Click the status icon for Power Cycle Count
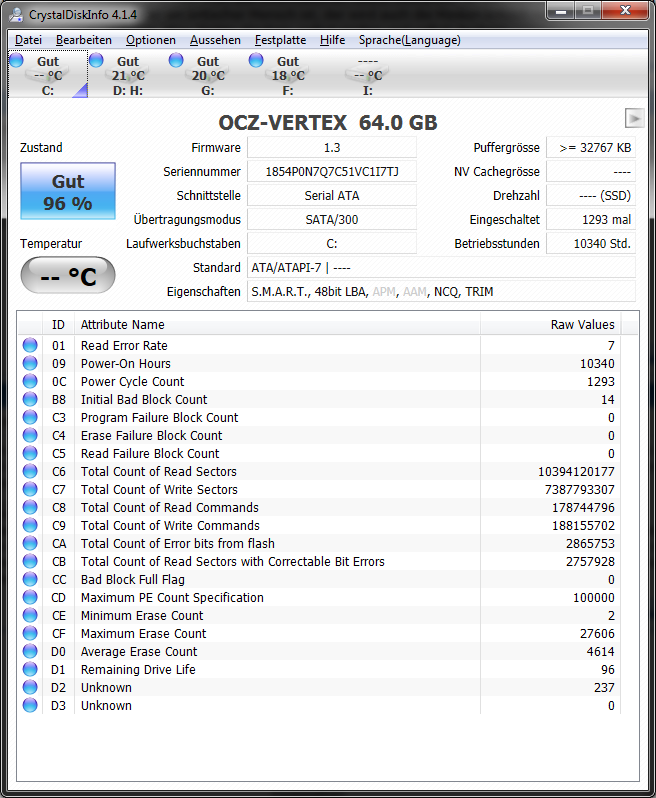This screenshot has width=656, height=798. point(30,381)
